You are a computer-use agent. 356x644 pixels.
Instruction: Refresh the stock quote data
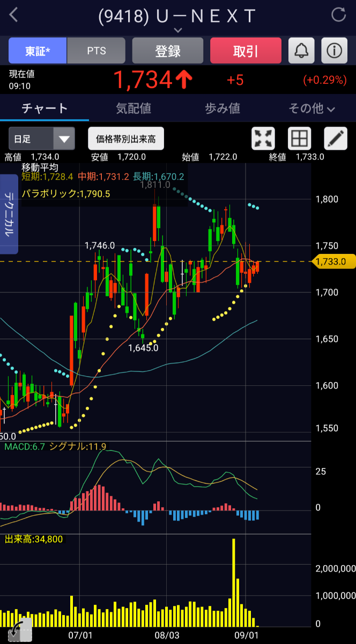tap(339, 15)
